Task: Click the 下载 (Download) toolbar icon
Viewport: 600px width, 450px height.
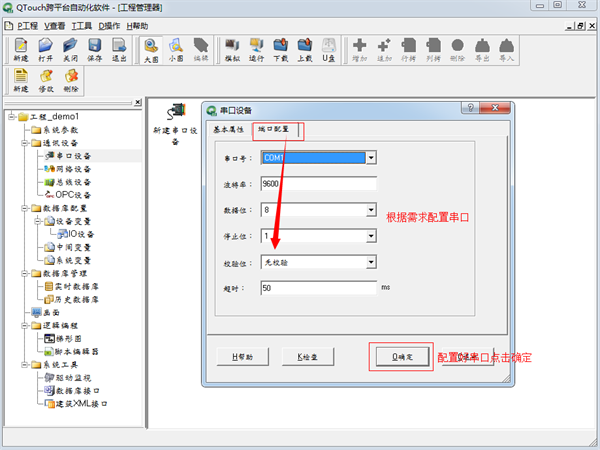Action: click(281, 49)
